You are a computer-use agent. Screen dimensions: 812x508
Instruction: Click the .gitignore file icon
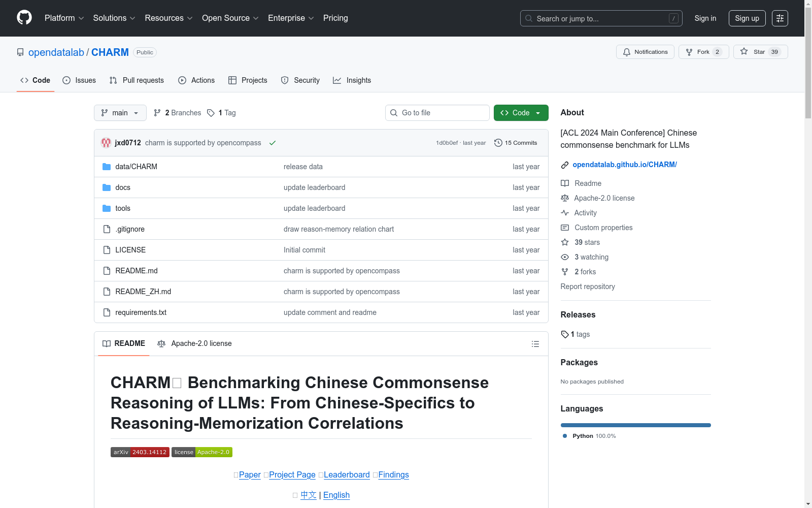tap(107, 229)
